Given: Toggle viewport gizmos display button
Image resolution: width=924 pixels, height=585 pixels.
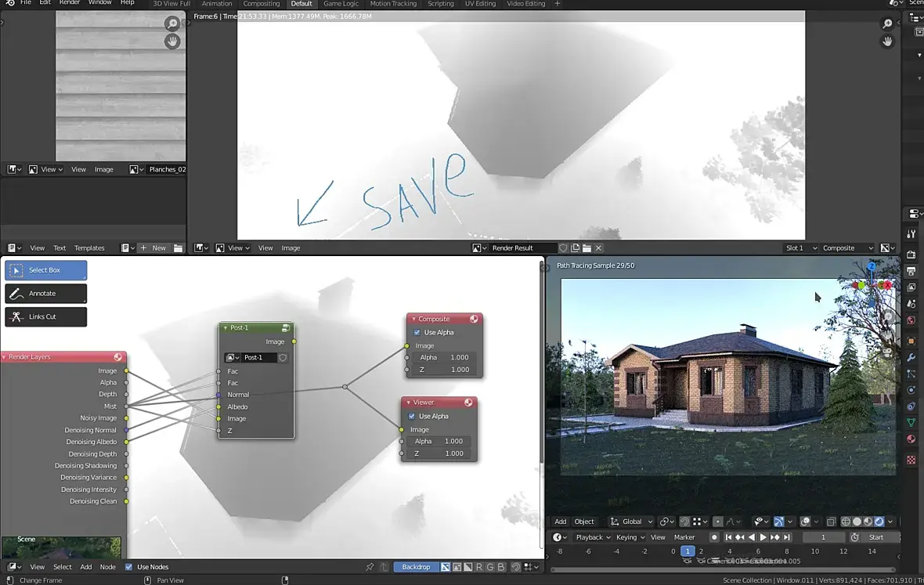Looking at the screenshot, I should point(779,522).
